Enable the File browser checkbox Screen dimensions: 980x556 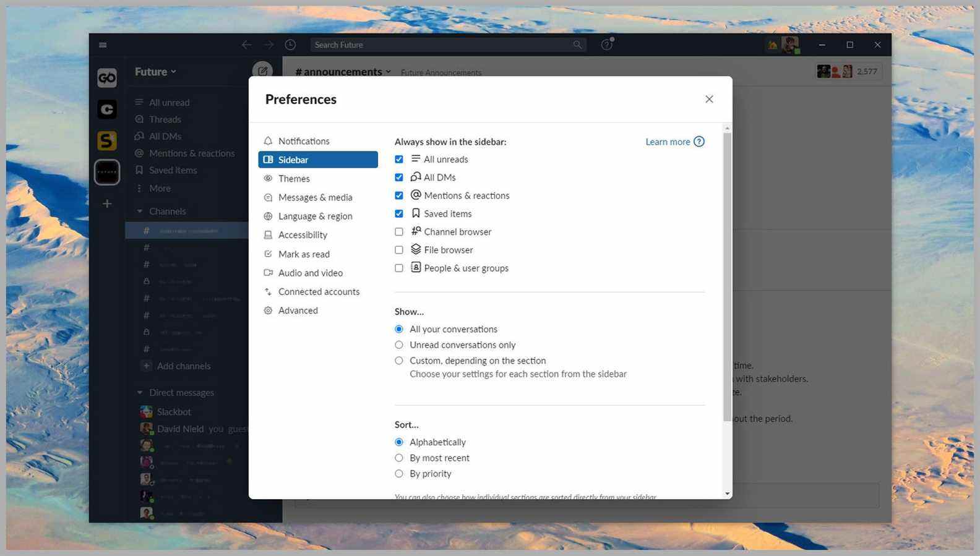coord(399,250)
